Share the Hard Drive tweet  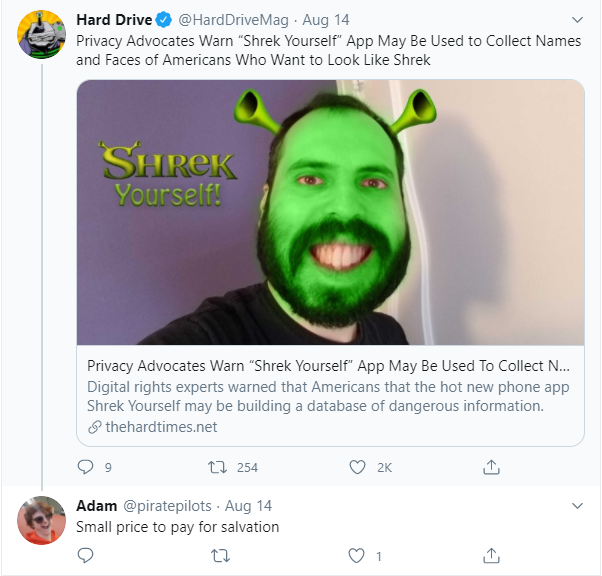tap(491, 467)
